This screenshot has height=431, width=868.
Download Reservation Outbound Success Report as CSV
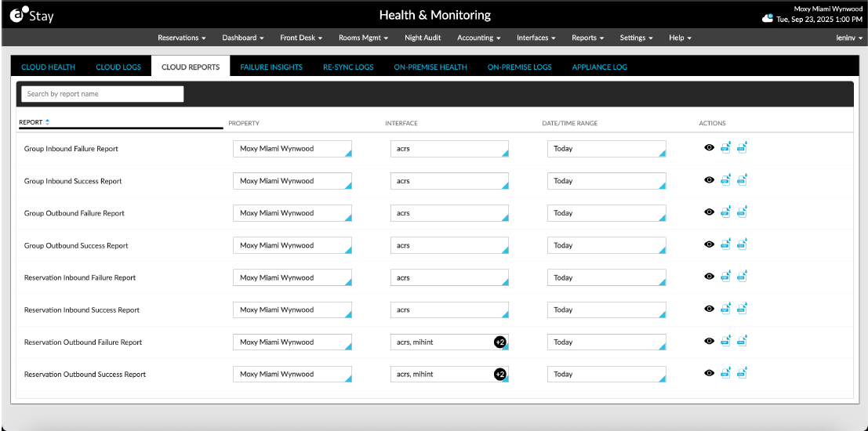point(743,373)
